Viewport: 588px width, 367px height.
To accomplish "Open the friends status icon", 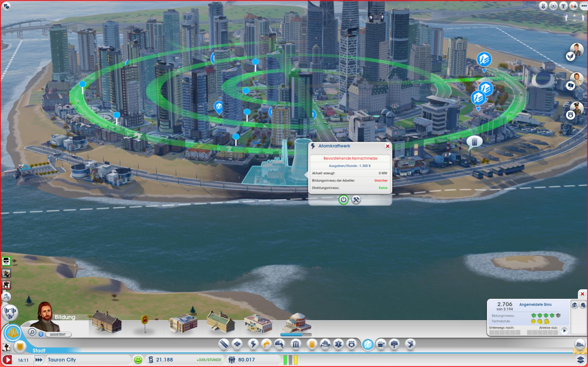I will tap(573, 6).
